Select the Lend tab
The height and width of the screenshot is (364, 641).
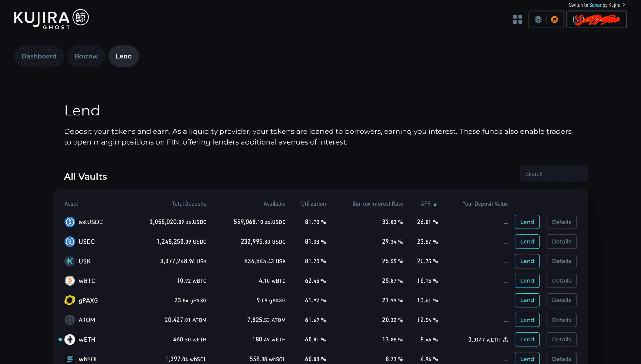click(x=124, y=56)
